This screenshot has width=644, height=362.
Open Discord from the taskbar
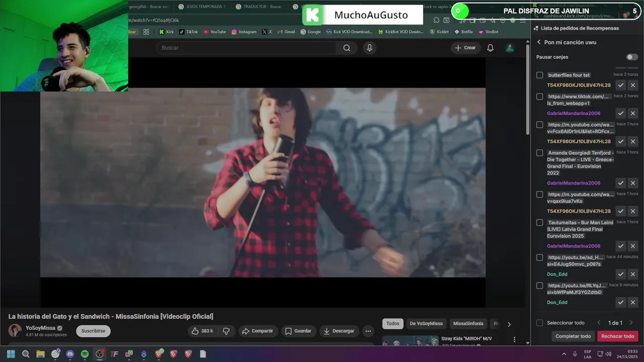tap(70, 354)
